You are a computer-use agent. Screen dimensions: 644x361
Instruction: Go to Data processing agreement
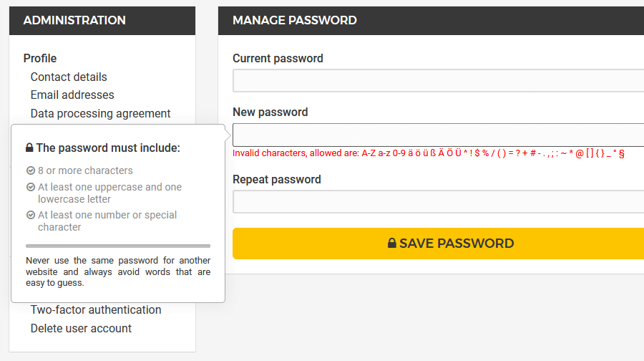pos(100,113)
